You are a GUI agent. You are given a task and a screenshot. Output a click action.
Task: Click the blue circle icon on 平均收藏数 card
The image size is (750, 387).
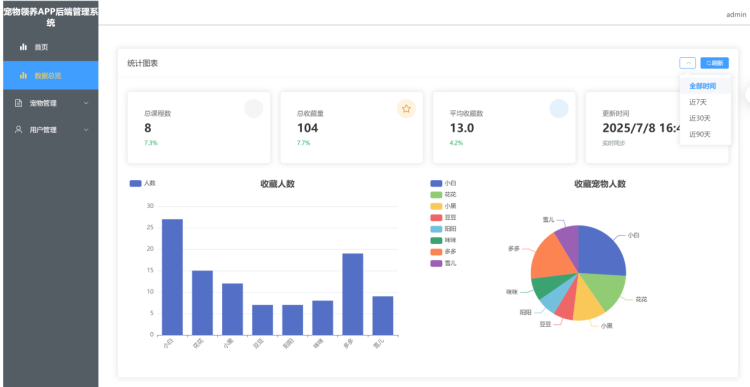pos(559,109)
